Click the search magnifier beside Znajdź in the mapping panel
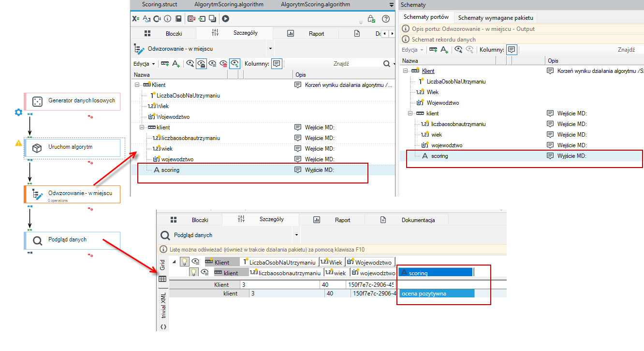Viewport: 644px width, 351px height. click(x=386, y=63)
